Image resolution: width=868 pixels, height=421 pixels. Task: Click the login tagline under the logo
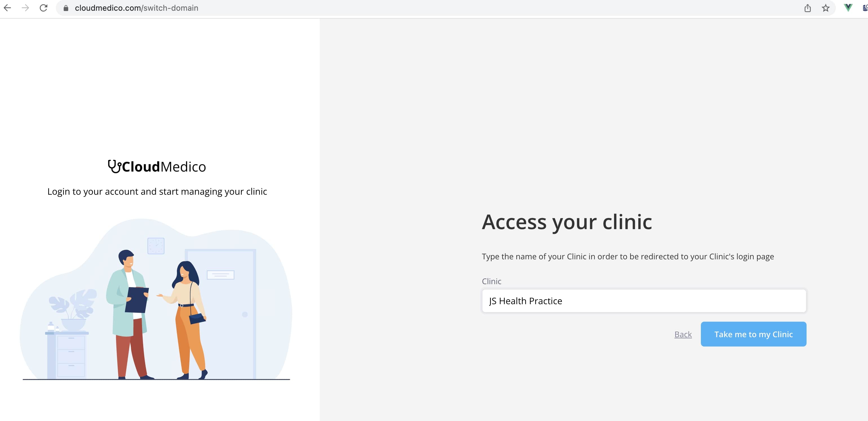coord(157,191)
